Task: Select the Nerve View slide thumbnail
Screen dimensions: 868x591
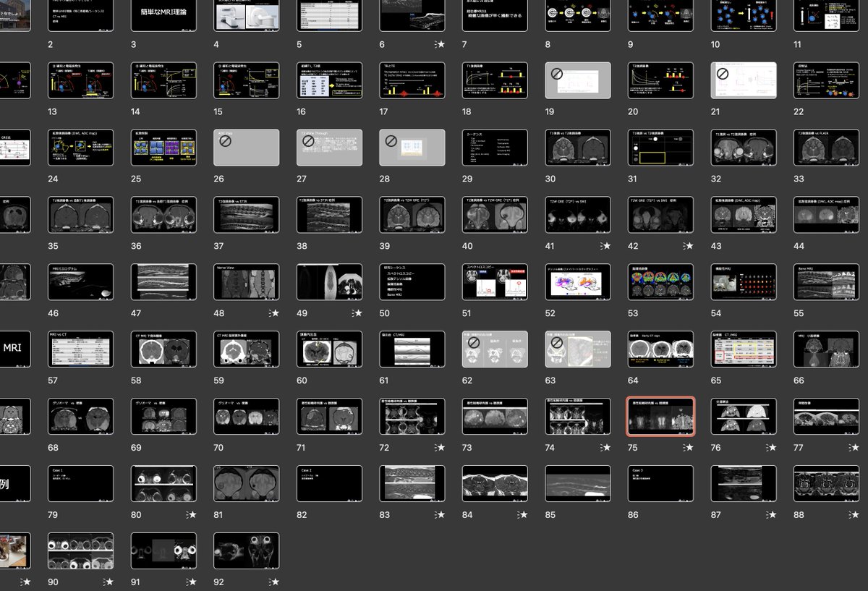Action: (247, 282)
